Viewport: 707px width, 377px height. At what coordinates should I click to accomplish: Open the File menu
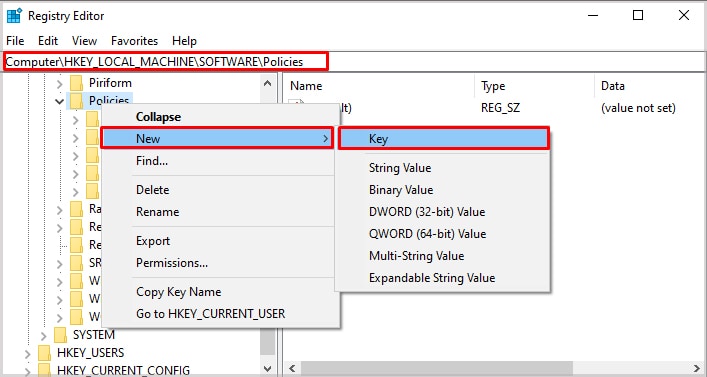[x=15, y=41]
